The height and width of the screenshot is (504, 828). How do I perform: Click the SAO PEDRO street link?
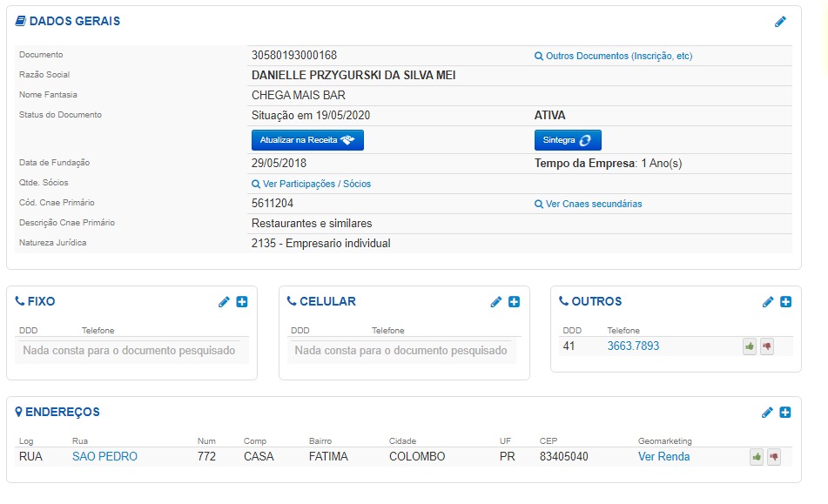point(104,457)
